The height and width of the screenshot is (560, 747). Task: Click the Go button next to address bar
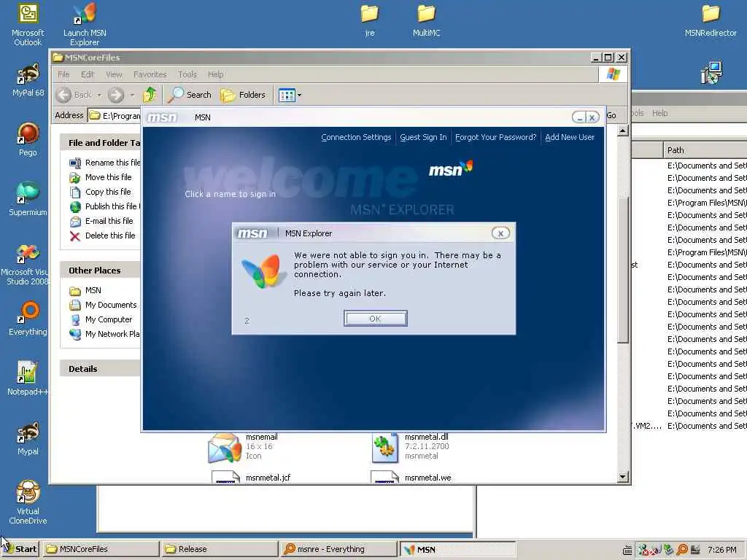point(611,116)
